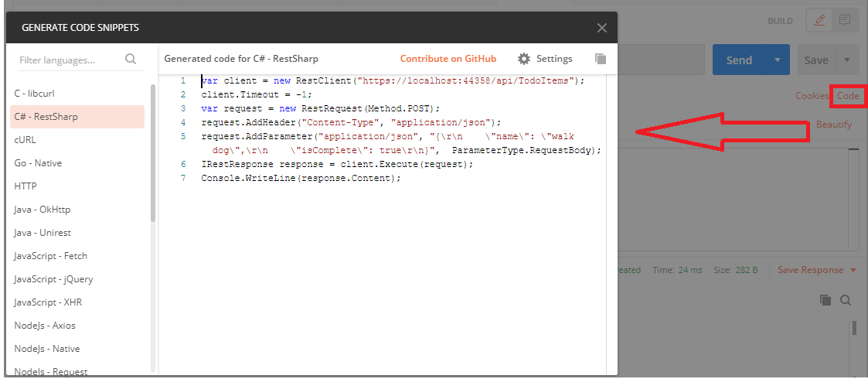Close the Generate Code Snippets dialog
The width and height of the screenshot is (868, 379).
tap(602, 28)
